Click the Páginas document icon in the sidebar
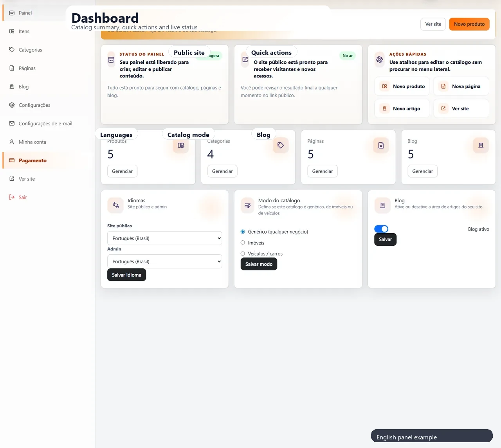The image size is (501, 448). pyautogui.click(x=12, y=68)
